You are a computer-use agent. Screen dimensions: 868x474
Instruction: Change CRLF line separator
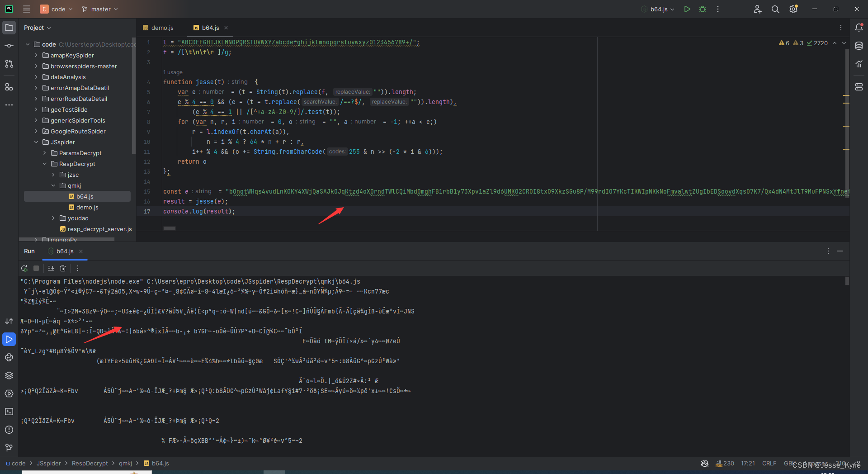(x=769, y=463)
